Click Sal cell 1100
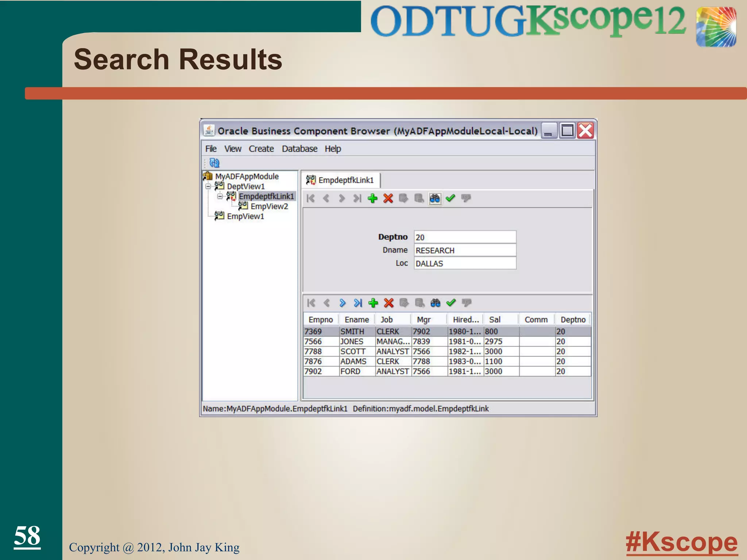 [x=501, y=361]
